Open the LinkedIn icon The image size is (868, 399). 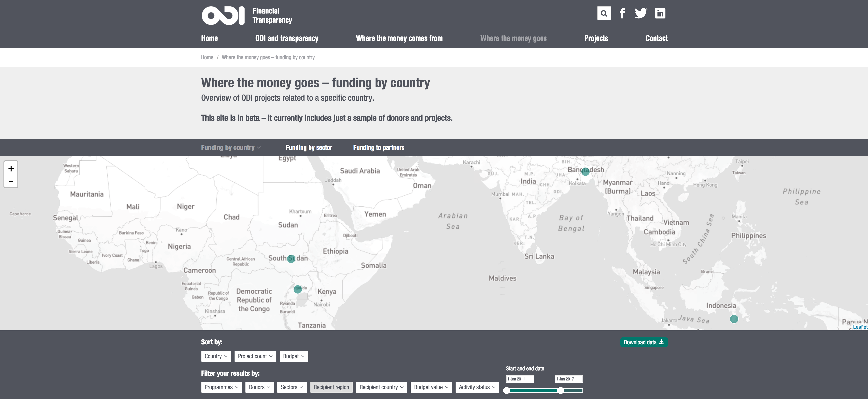coord(660,14)
